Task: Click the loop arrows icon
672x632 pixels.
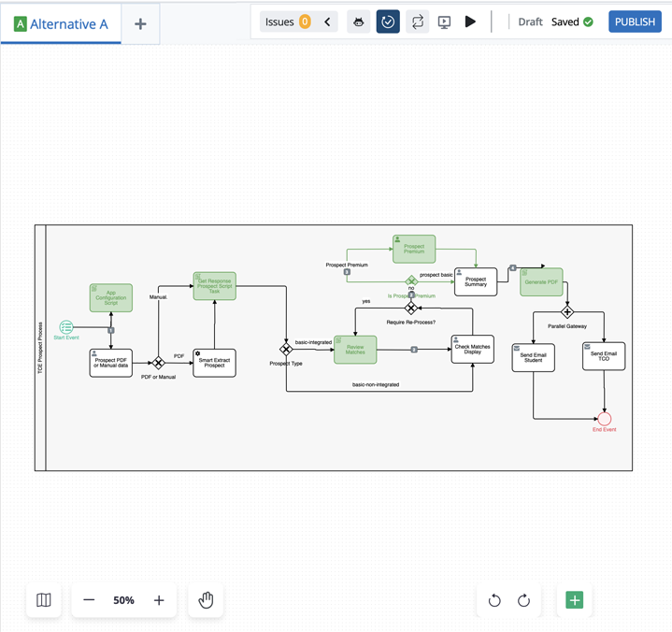Action: pyautogui.click(x=418, y=22)
